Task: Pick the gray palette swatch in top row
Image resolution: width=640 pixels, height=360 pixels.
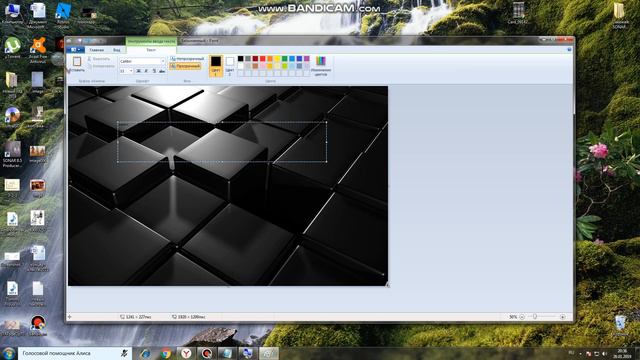Action: [248, 59]
